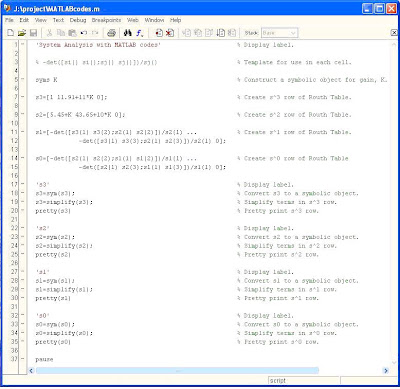Viewport: 400px width, 389px height.
Task: Paste using the clipboard toolbar icon
Action: [72, 33]
